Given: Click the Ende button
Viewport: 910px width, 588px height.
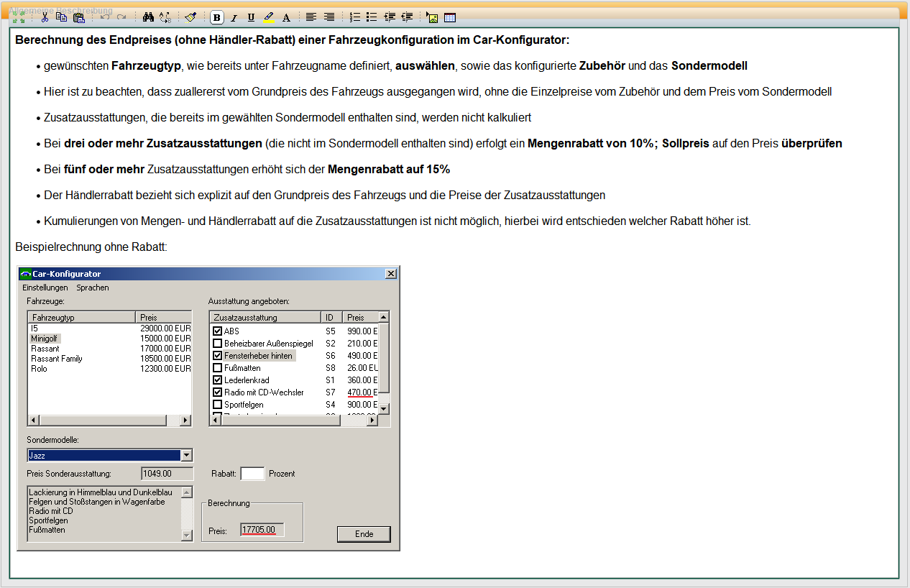Looking at the screenshot, I should point(364,534).
